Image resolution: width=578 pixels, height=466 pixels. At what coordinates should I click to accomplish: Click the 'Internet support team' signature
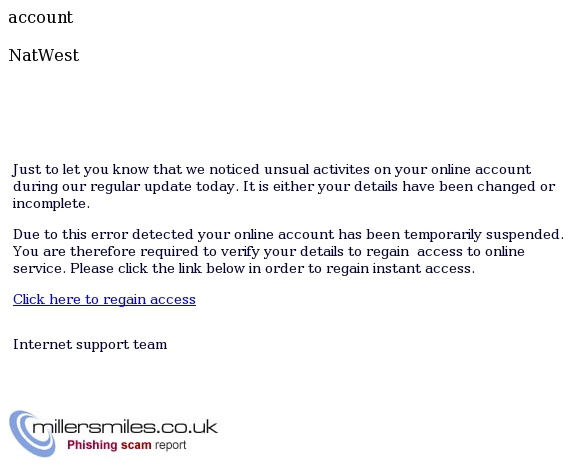(x=90, y=344)
